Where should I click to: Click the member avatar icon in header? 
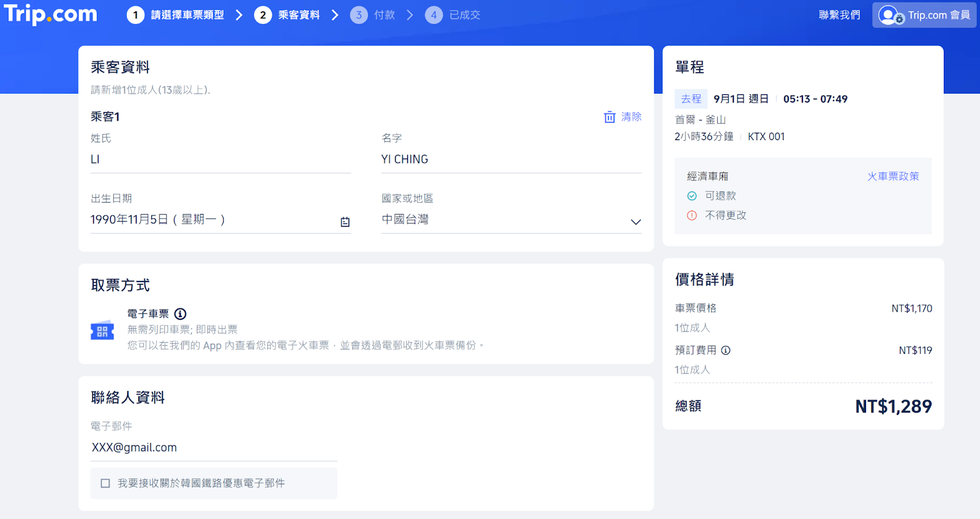(x=890, y=15)
